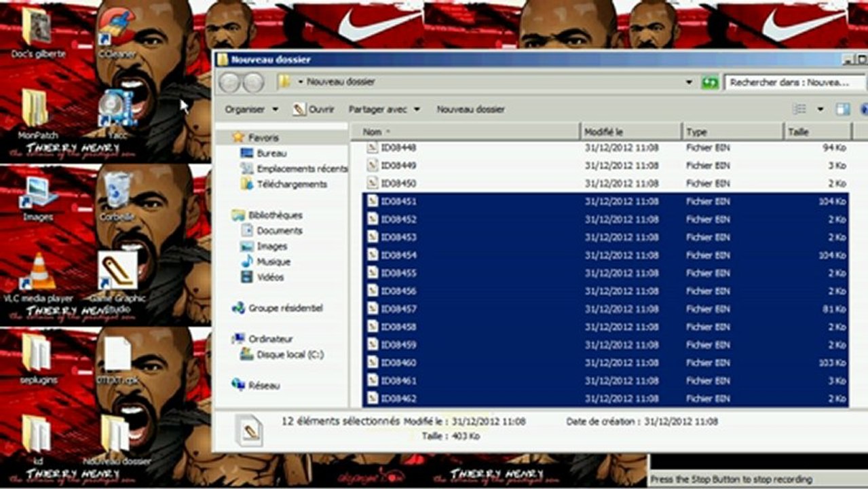Open the Yacc desktop shortcut
Image resolution: width=868 pixels, height=489 pixels.
click(x=117, y=113)
